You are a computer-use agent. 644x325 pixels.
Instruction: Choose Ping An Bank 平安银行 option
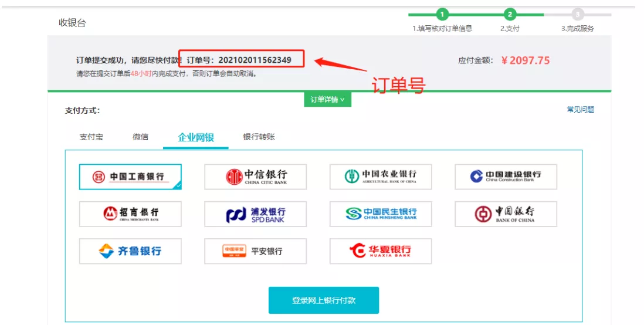(255, 251)
